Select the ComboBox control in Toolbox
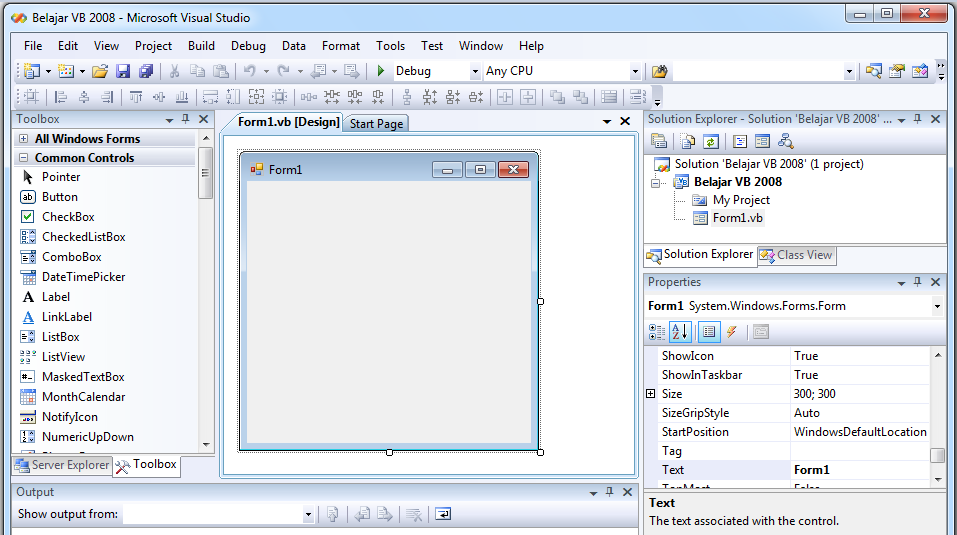957x535 pixels. coord(71,257)
